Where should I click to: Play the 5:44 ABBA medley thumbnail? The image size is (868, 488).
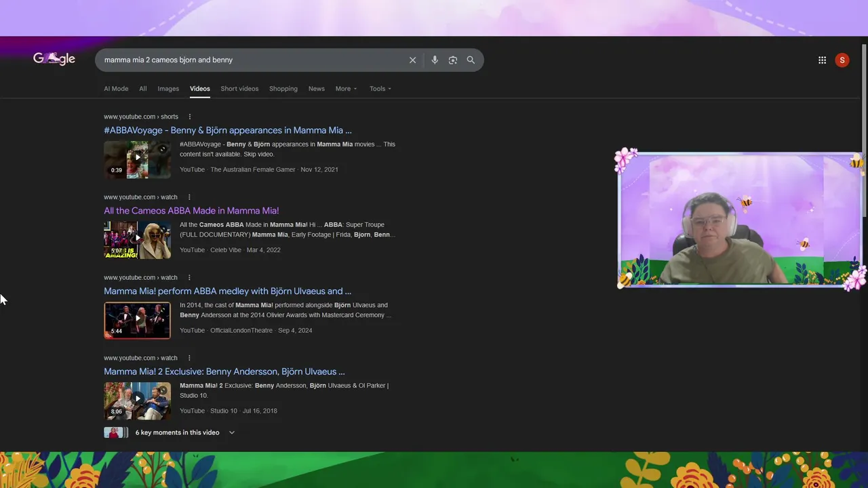tap(137, 320)
